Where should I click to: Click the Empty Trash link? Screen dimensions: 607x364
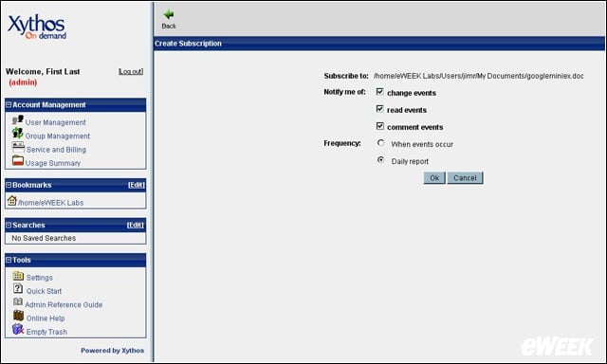tap(46, 332)
